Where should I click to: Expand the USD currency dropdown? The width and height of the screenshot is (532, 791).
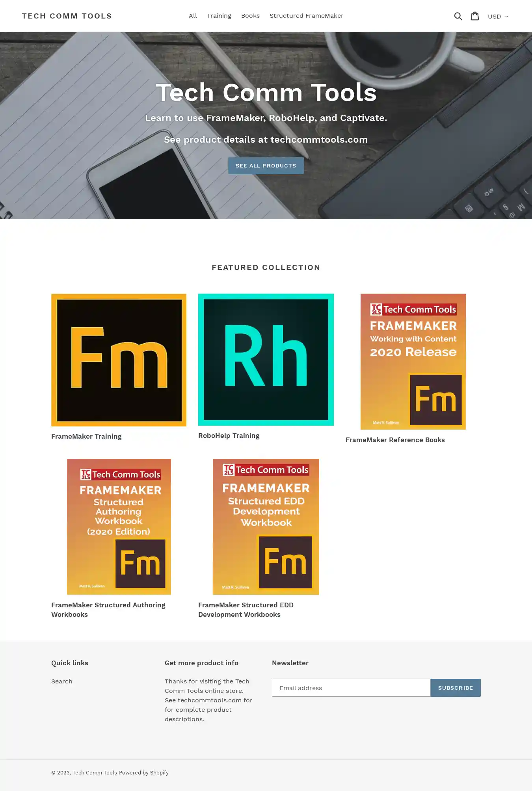[498, 17]
